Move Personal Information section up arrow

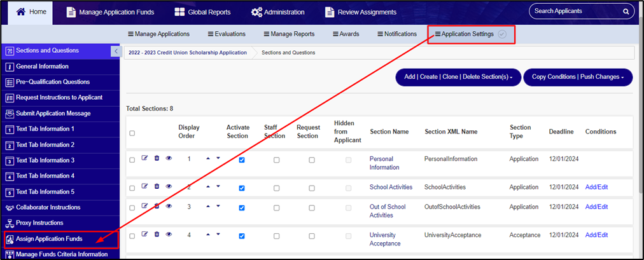(x=208, y=158)
